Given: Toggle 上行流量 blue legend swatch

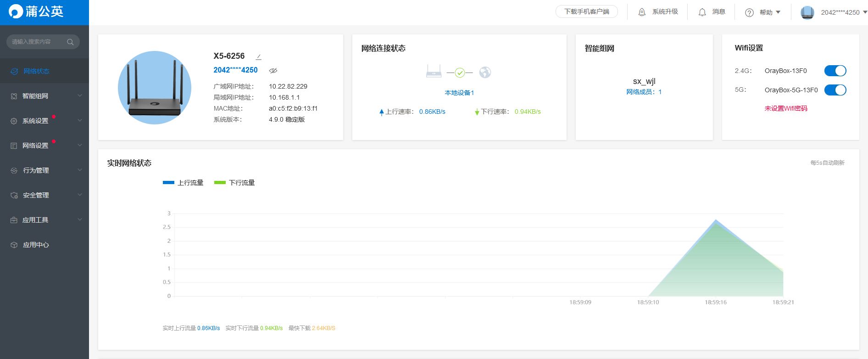Looking at the screenshot, I should click(168, 183).
